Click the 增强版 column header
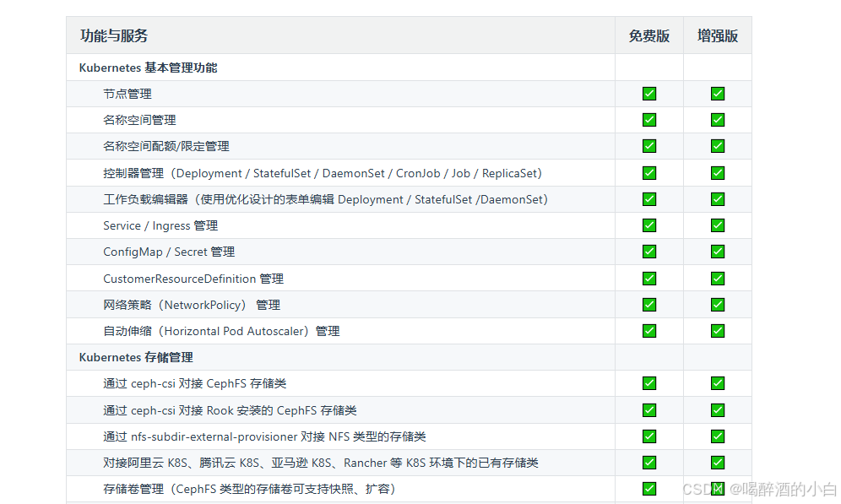Screen dimensions: 841x504 tap(717, 35)
